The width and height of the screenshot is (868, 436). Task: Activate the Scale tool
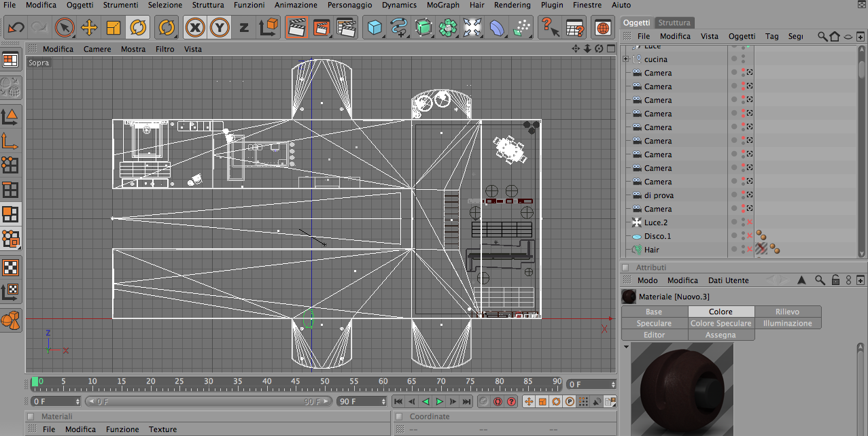coord(113,28)
